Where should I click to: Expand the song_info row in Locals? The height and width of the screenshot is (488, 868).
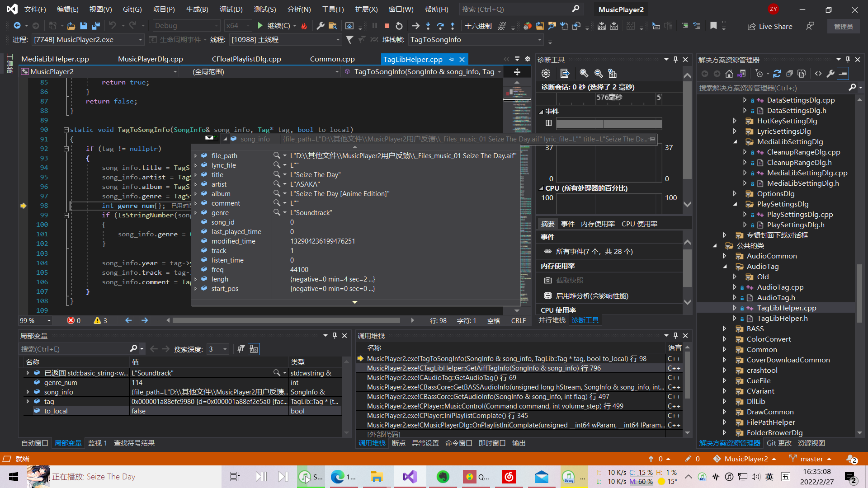coord(28,392)
